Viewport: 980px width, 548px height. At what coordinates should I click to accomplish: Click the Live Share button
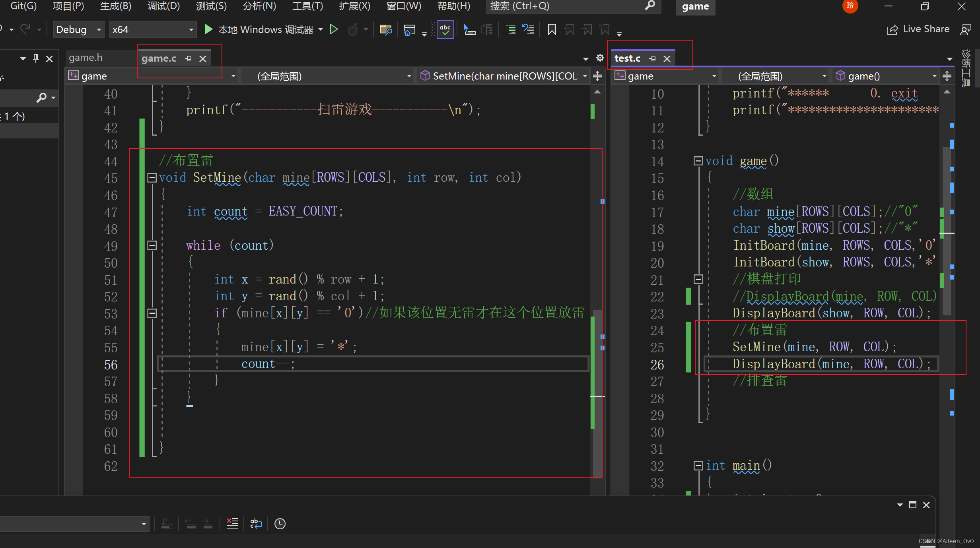(x=918, y=29)
